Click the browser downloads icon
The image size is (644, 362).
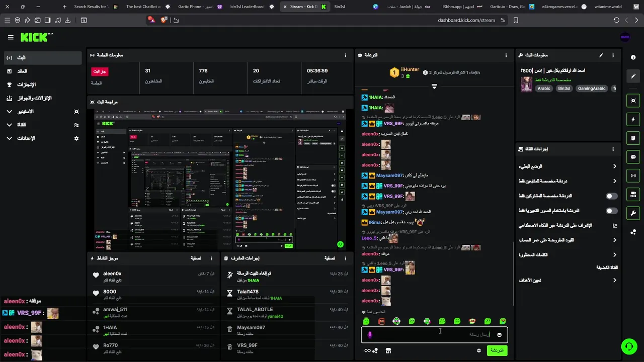pos(67,20)
